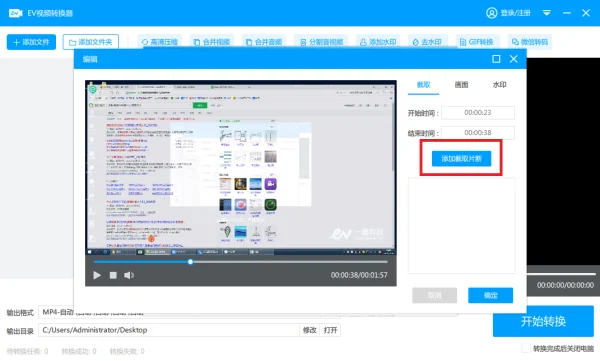Screen dimensions: 600x361
Task: Mute audio with the speaker icon
Action: [129, 275]
